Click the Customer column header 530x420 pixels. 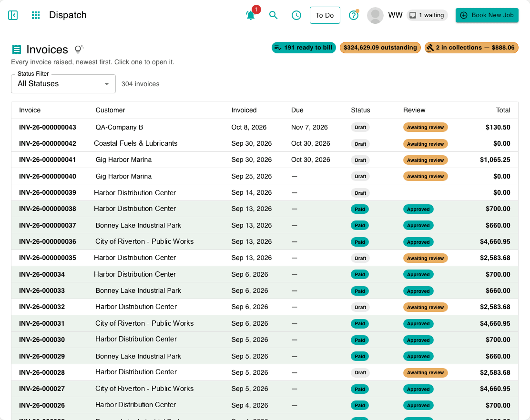pos(110,110)
